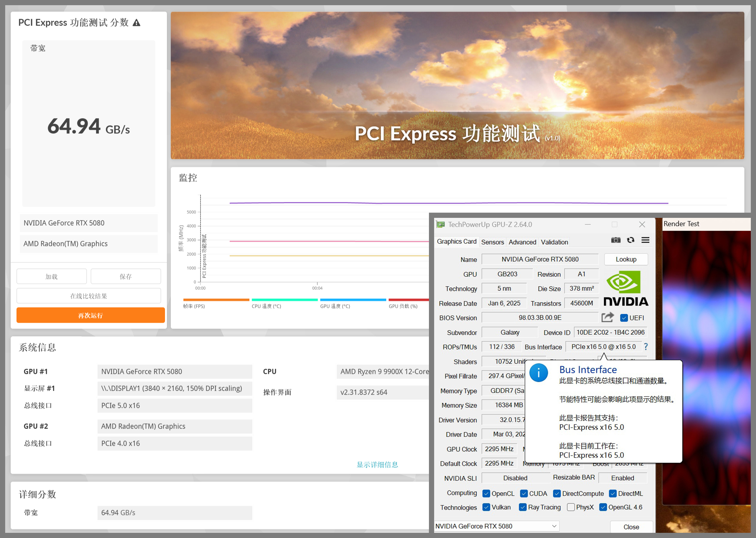756x538 pixels.
Task: Click the red GPU 负载 legend bar
Action: (x=409, y=300)
